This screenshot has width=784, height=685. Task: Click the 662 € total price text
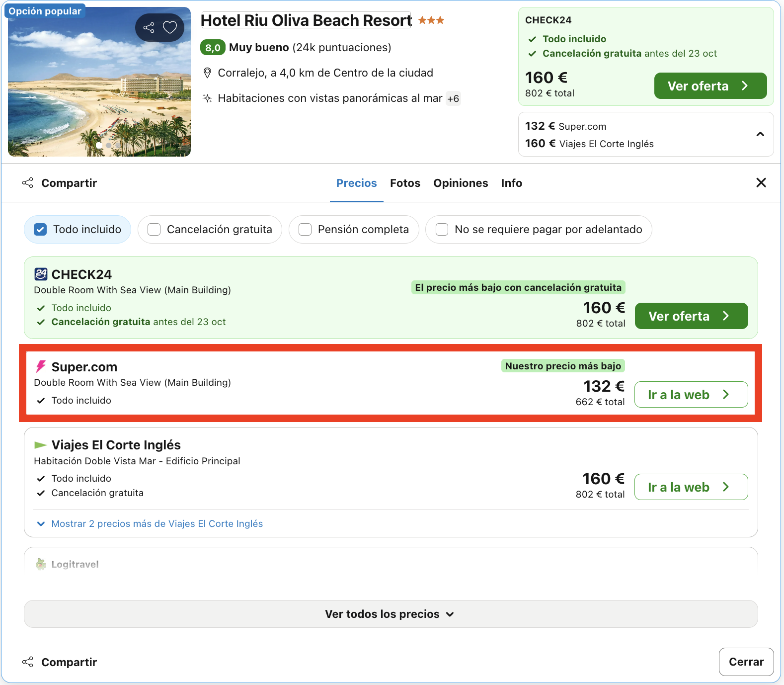pyautogui.click(x=600, y=402)
